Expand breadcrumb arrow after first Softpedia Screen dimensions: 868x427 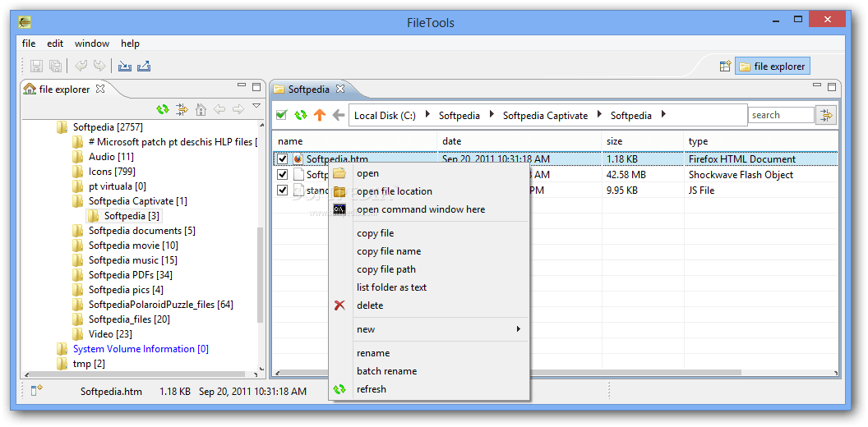pyautogui.click(x=492, y=115)
